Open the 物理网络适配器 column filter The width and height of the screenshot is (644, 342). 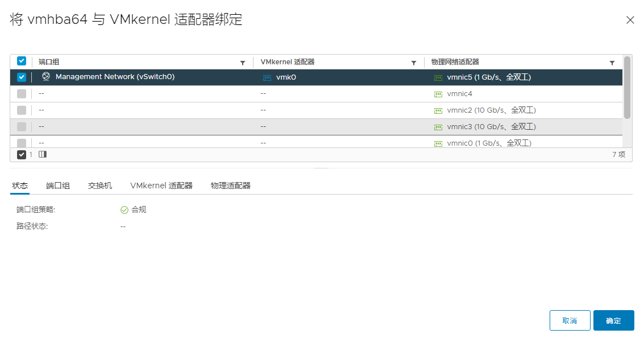[612, 62]
